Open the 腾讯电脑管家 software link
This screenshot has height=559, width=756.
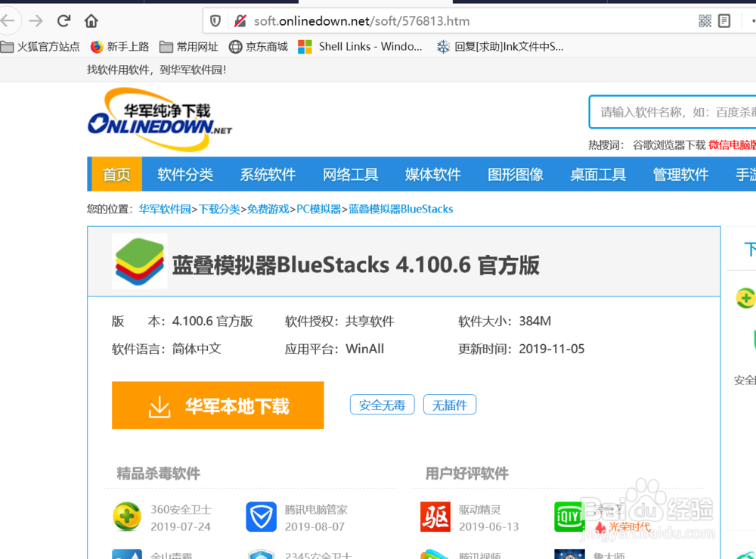click(x=316, y=510)
